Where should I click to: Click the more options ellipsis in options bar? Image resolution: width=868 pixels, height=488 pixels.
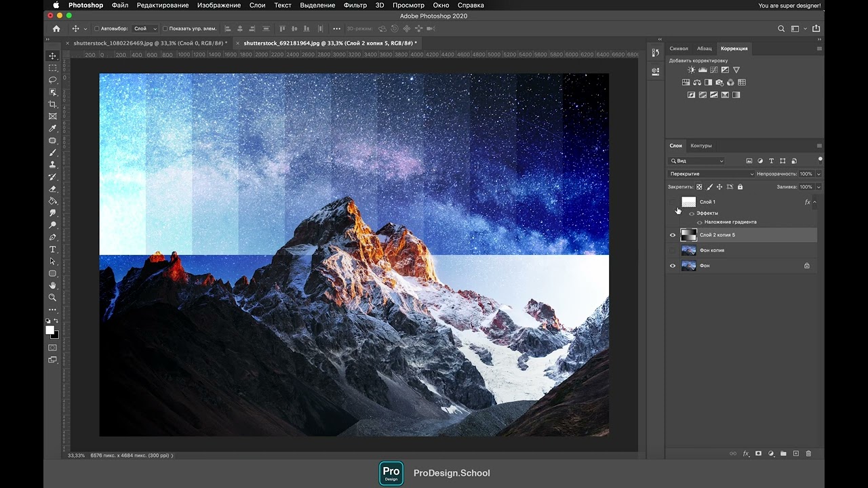click(337, 29)
